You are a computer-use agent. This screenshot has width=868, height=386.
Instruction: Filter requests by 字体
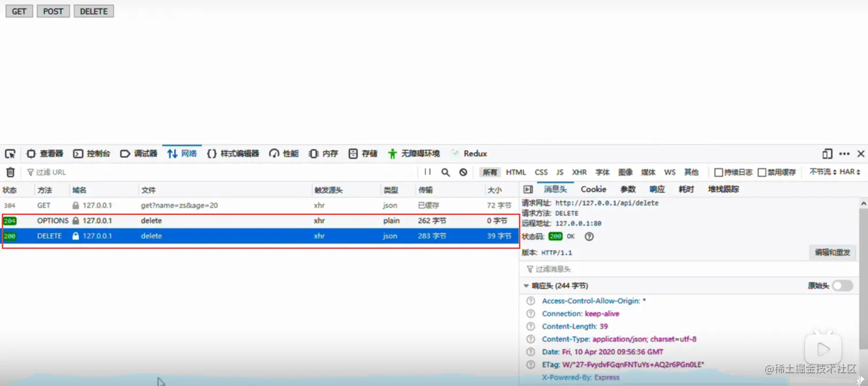click(603, 172)
